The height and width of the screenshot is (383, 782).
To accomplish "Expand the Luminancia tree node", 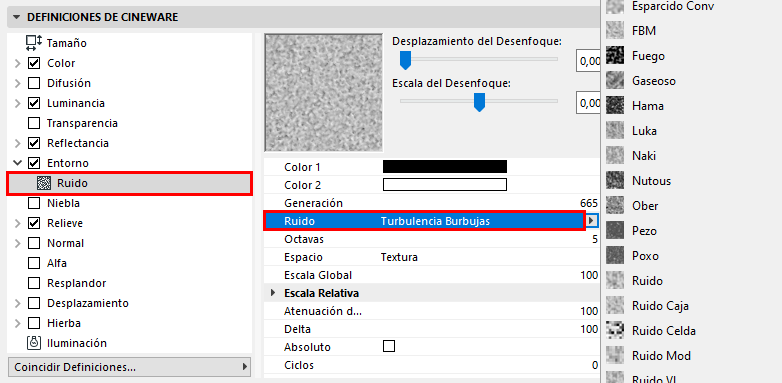I will [17, 103].
